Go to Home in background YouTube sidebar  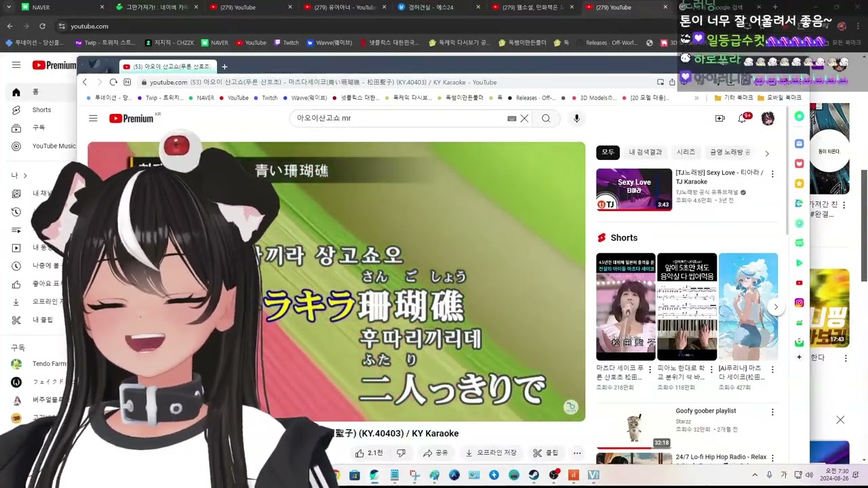click(34, 92)
